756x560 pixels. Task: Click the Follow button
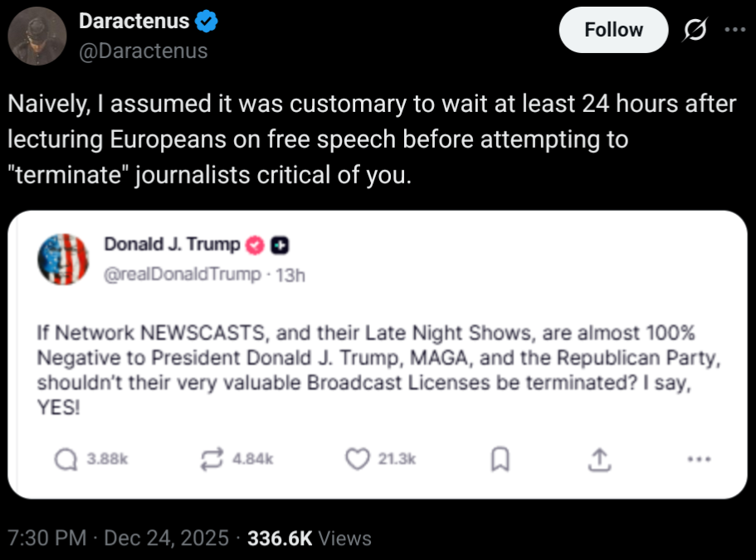(613, 30)
